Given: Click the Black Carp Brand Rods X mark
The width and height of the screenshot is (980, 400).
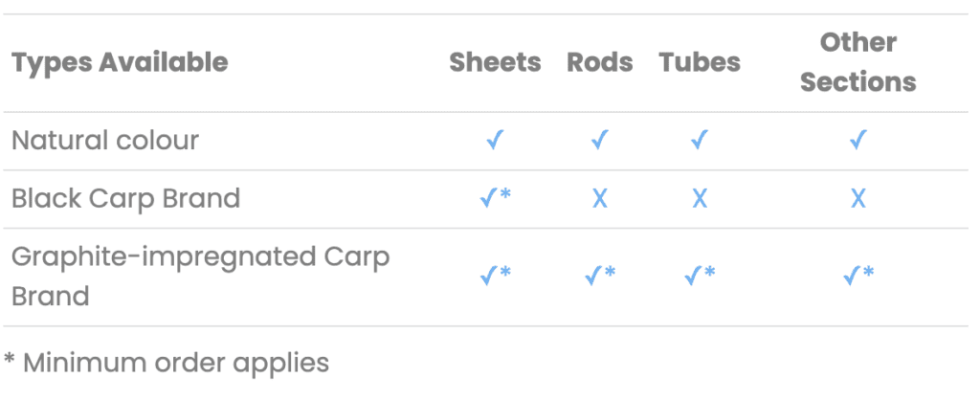Looking at the screenshot, I should tap(600, 199).
